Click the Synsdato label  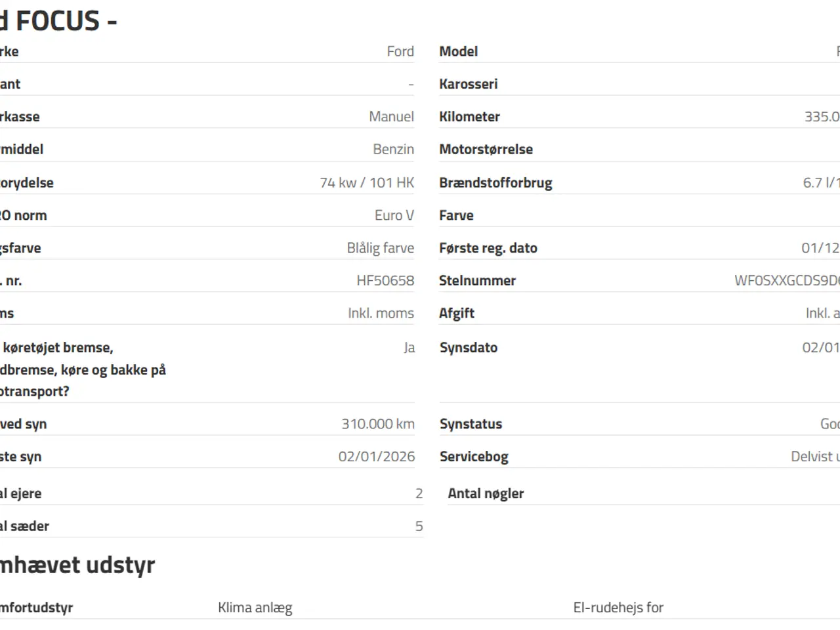469,348
